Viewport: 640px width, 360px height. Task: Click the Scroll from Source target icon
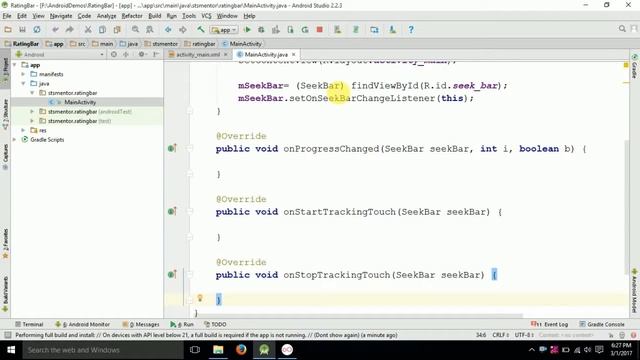(114, 54)
